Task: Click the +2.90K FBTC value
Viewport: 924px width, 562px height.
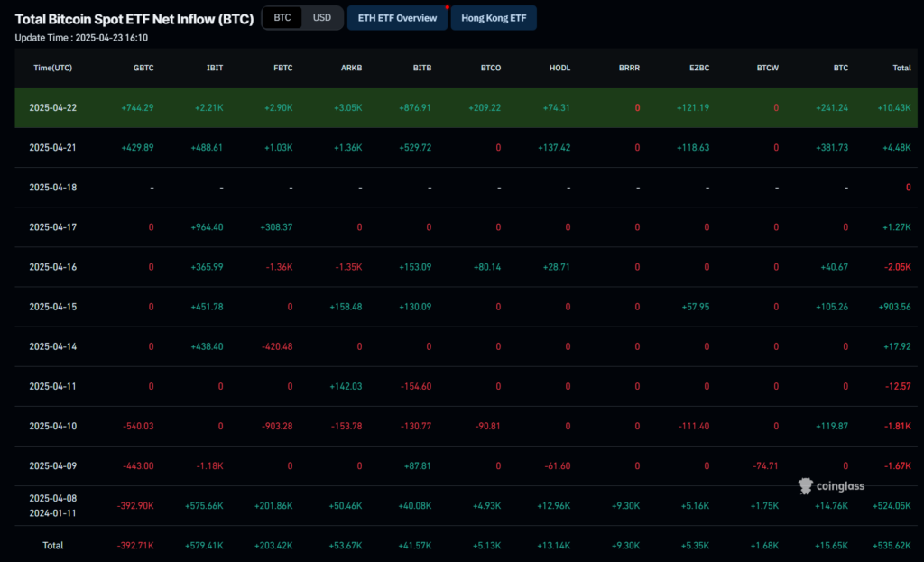Action: 278,108
